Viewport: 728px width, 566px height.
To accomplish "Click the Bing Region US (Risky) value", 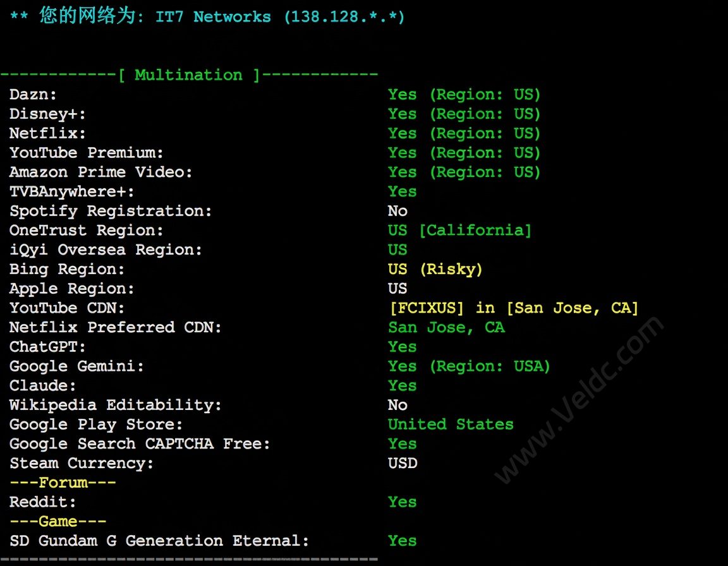I will (435, 269).
